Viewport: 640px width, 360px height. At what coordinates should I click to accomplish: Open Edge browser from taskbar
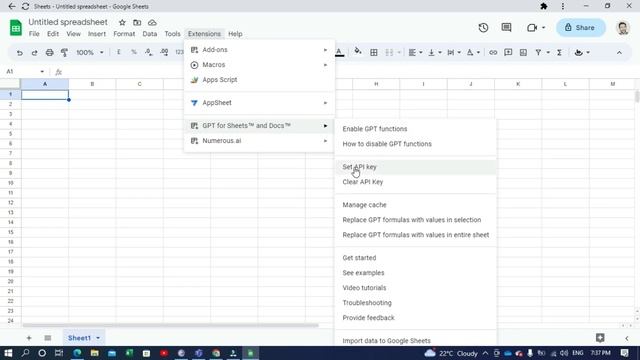[77, 353]
